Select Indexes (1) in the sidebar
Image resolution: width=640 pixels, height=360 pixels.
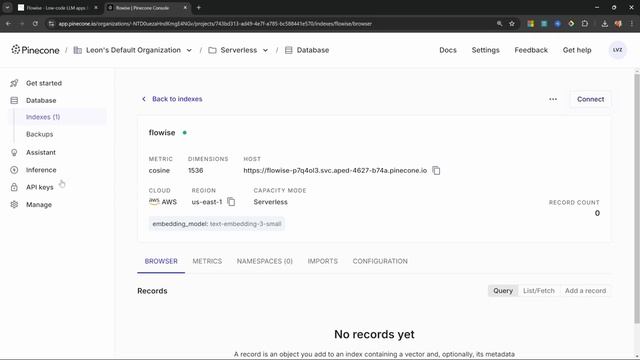(43, 117)
